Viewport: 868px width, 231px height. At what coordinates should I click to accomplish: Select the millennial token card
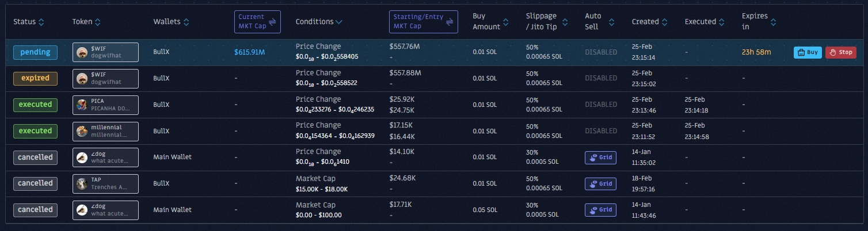coord(105,131)
